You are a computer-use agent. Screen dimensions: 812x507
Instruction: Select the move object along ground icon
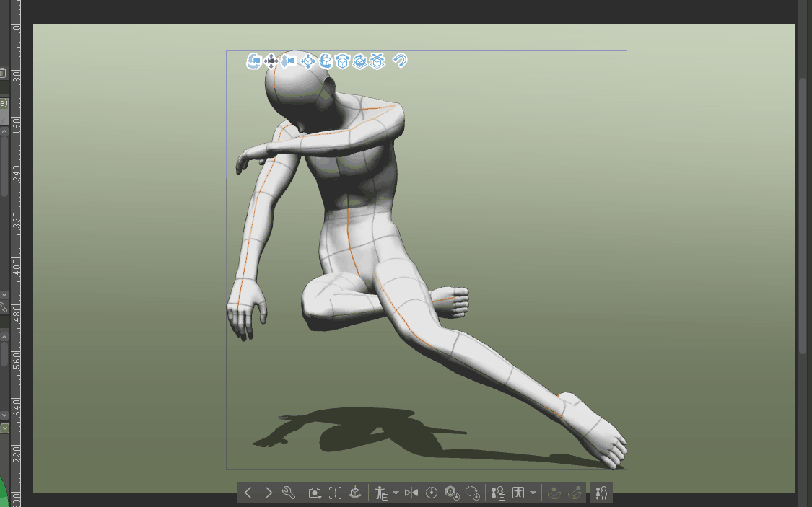point(377,61)
